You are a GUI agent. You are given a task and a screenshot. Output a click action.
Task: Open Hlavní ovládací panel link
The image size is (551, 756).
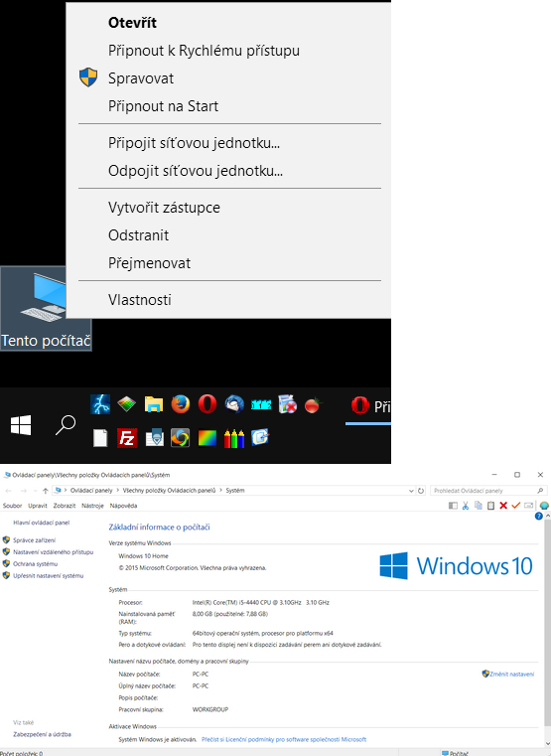[x=42, y=523]
